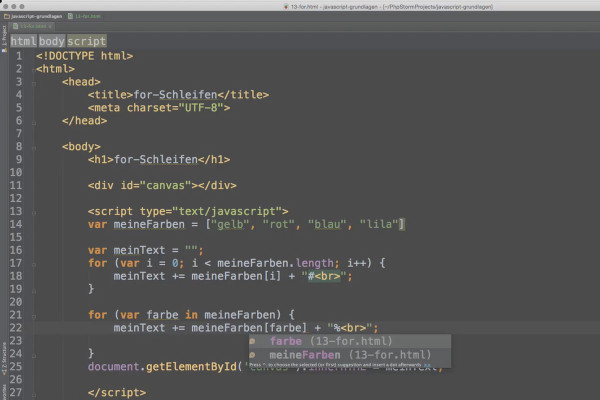Open the Project tool window sidebar button
This screenshot has height=400, width=600.
point(4,38)
